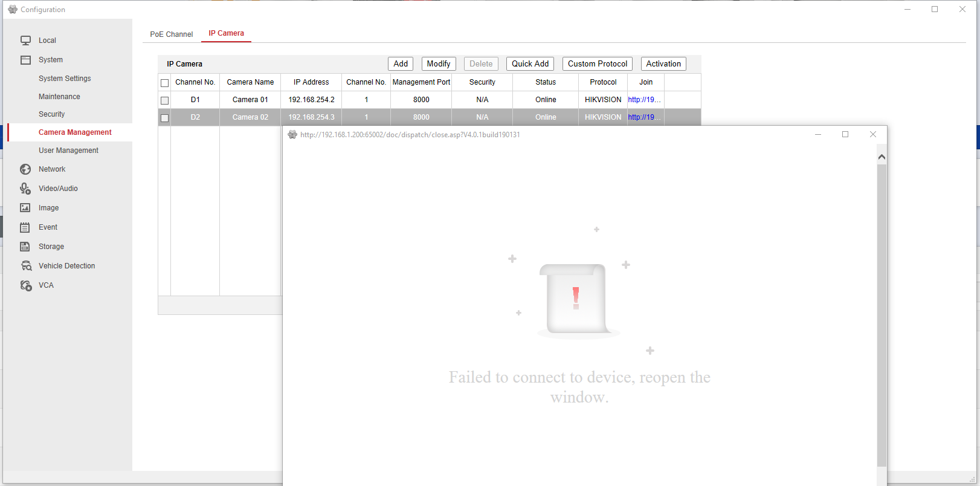Open System Settings in sidebar
Screen dimensions: 980x486
[65, 79]
